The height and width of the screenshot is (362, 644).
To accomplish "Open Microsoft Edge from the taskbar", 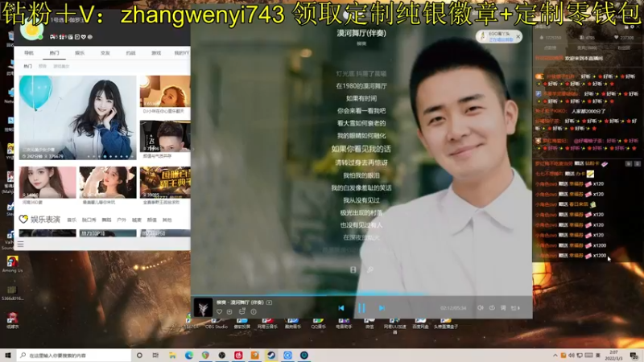I will 189,355.
